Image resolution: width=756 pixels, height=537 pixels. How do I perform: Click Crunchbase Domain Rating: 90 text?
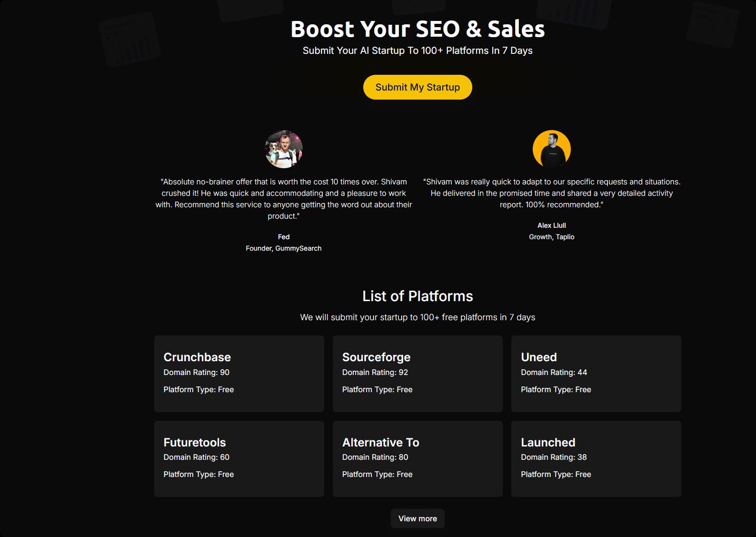click(197, 373)
